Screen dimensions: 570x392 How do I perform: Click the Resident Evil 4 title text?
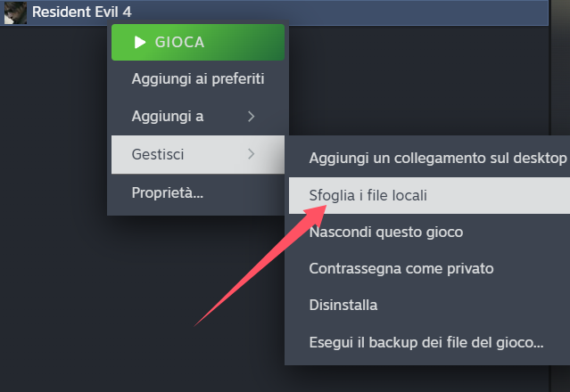click(x=82, y=12)
